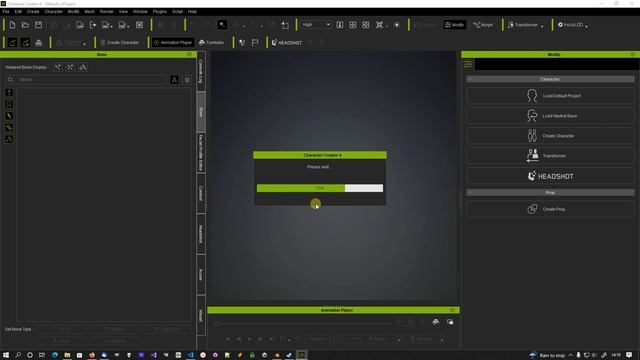
Task: Click the Windows Start button
Action: click(x=6, y=355)
